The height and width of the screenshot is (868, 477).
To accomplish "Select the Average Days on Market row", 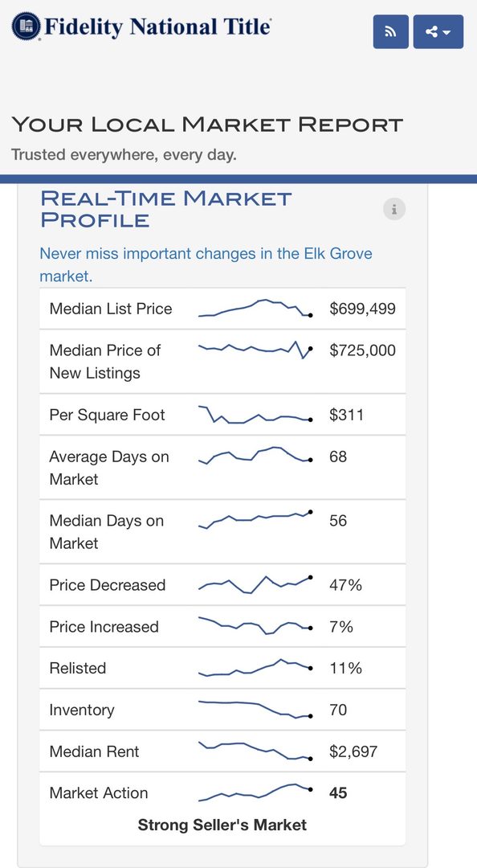I will coord(222,467).
